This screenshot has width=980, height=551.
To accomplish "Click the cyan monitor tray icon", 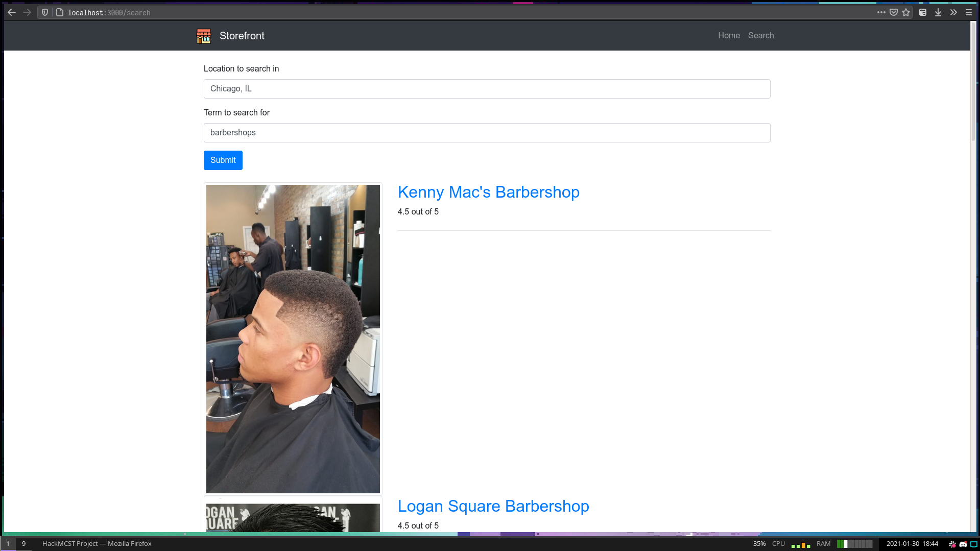I will 974,544.
